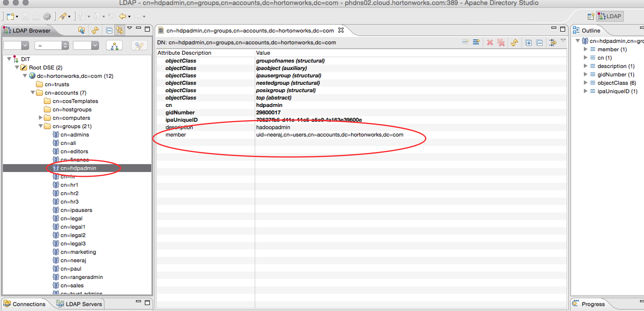Viewport: 644px width, 311px height.
Task: Expand all values in the entry editor
Action: click(529, 42)
